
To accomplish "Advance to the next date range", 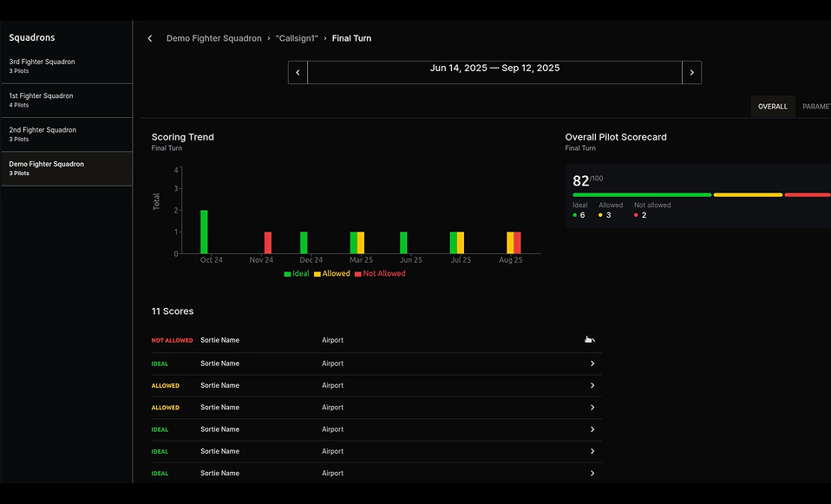I will tap(691, 73).
